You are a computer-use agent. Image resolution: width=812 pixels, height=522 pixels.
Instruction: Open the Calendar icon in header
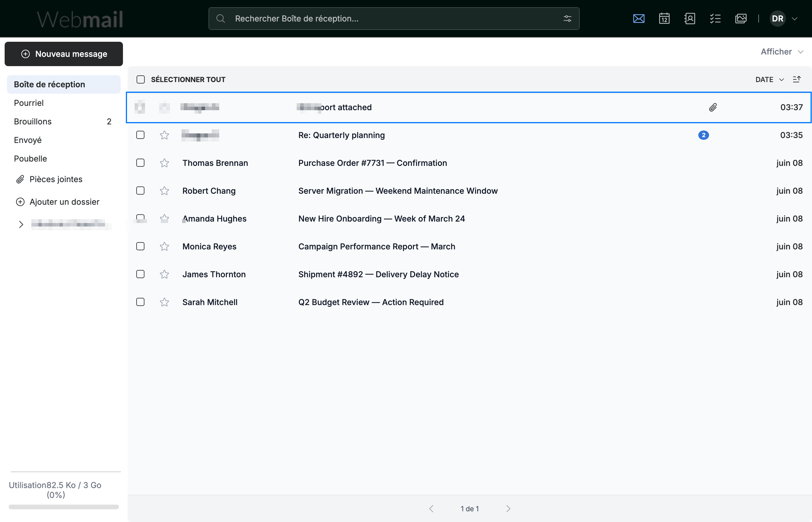664,19
